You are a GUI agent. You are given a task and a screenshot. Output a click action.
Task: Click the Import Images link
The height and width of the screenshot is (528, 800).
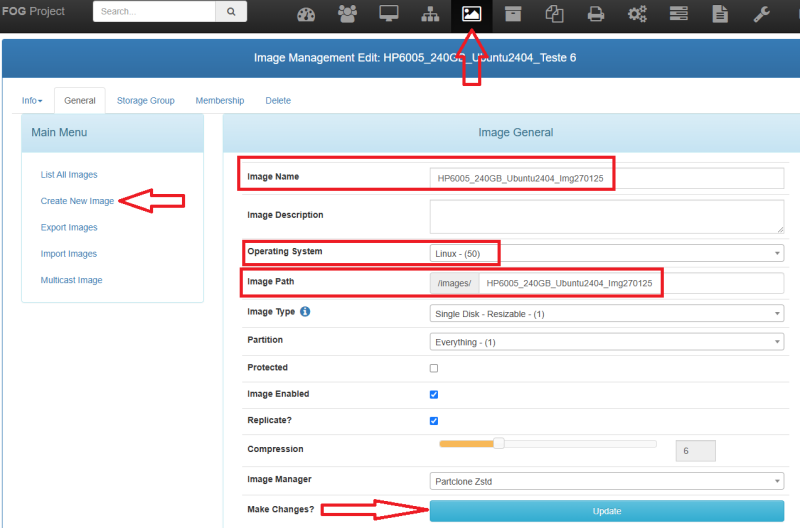pyautogui.click(x=68, y=254)
